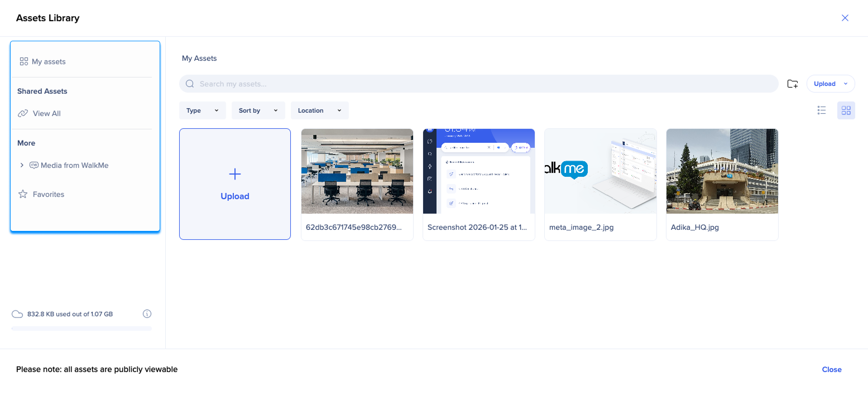Switch to grid view layout

(846, 110)
